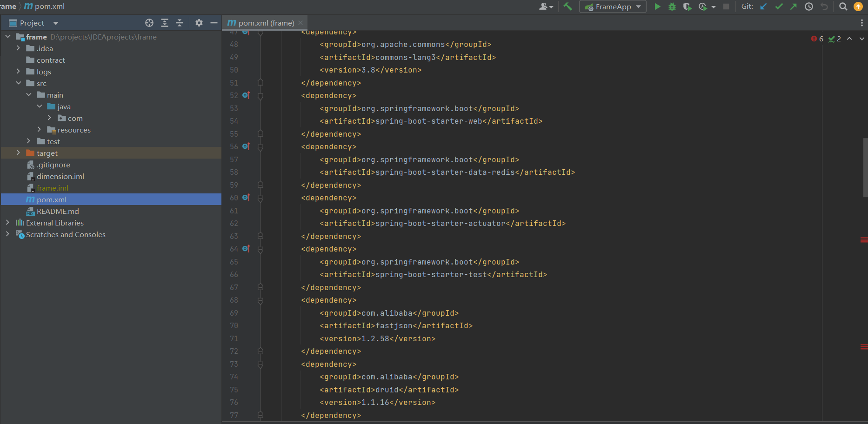
Task: Select README.md file
Action: click(x=58, y=211)
